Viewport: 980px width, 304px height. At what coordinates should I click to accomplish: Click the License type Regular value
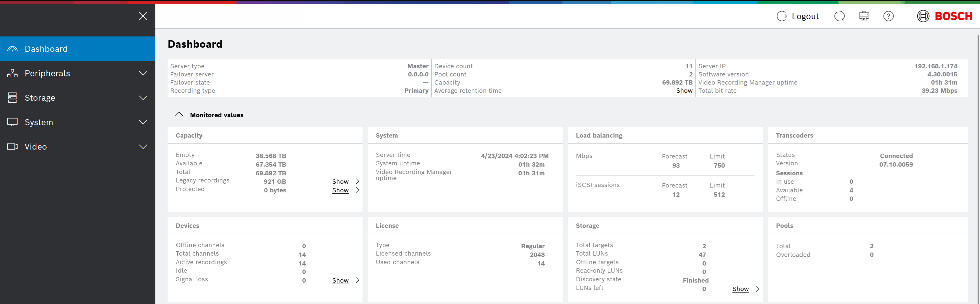[x=533, y=246]
